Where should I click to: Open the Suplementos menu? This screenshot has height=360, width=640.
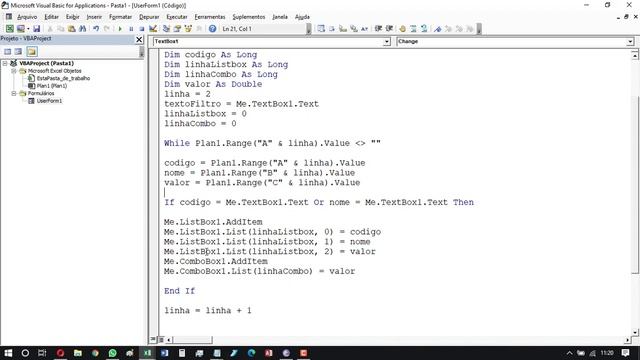(249, 17)
